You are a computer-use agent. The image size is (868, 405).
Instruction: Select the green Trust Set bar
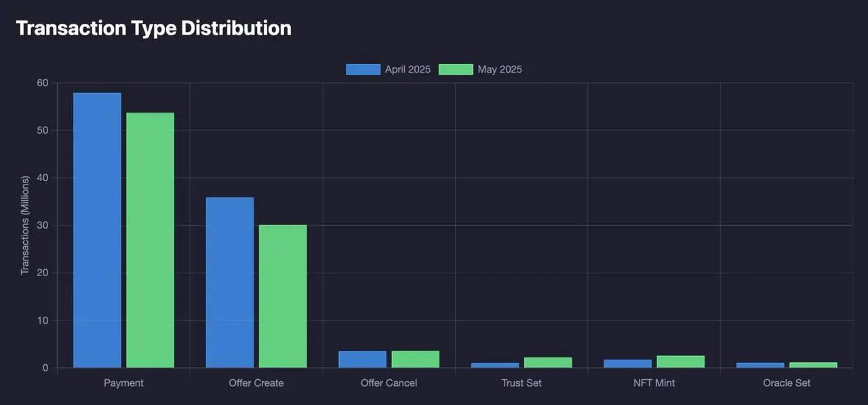pos(548,362)
